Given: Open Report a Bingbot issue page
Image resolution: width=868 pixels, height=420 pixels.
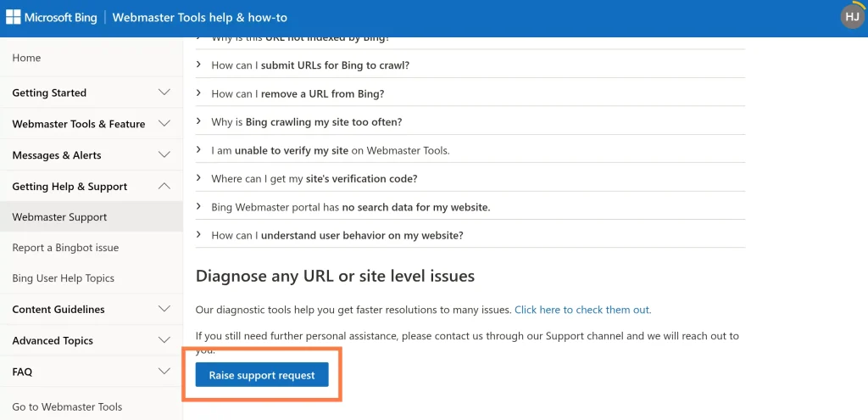Looking at the screenshot, I should point(65,248).
